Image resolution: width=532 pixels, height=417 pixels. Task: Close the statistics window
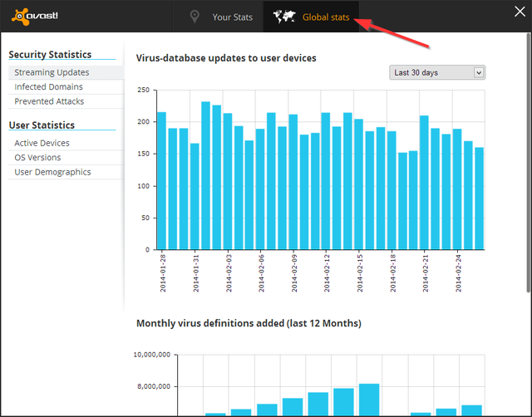pos(520,12)
